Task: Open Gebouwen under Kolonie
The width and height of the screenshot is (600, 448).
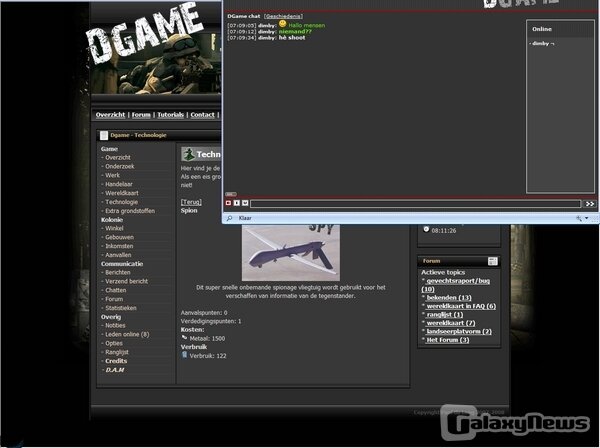Action: pyautogui.click(x=119, y=237)
